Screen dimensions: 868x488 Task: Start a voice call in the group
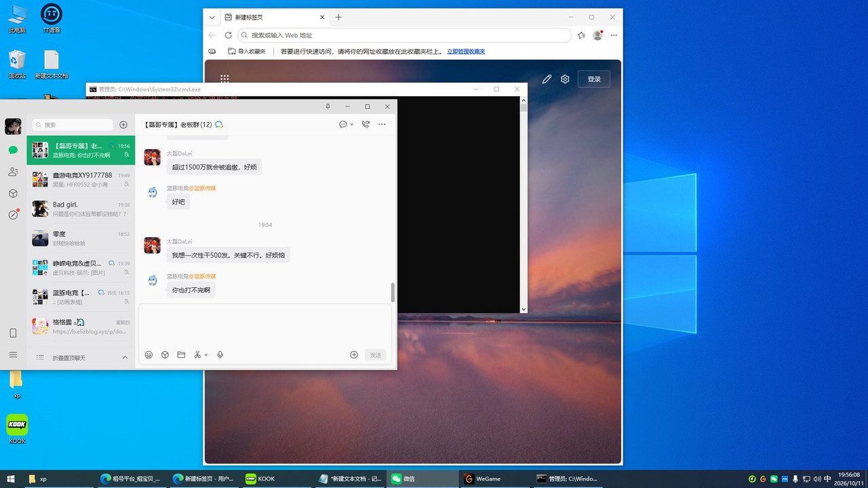coord(366,125)
